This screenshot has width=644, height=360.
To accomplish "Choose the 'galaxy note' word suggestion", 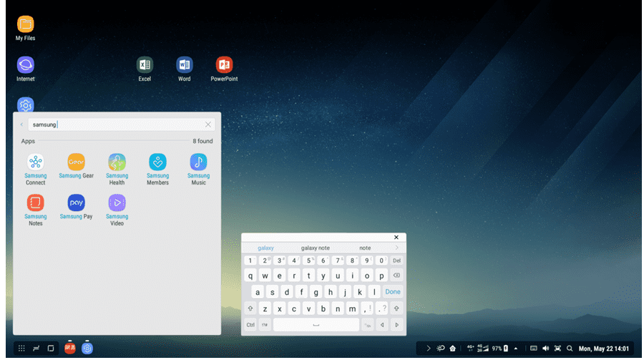I will (315, 248).
